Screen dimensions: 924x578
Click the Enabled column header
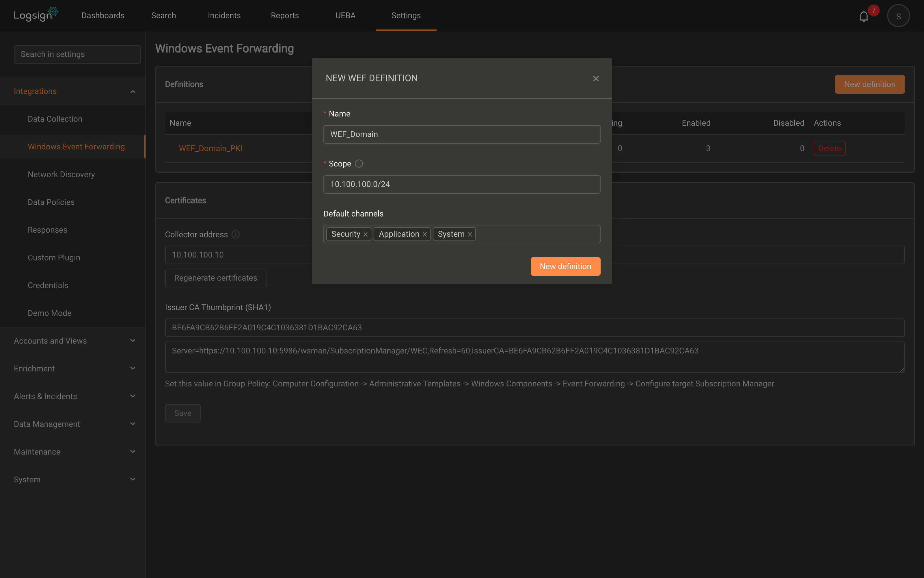(x=696, y=123)
